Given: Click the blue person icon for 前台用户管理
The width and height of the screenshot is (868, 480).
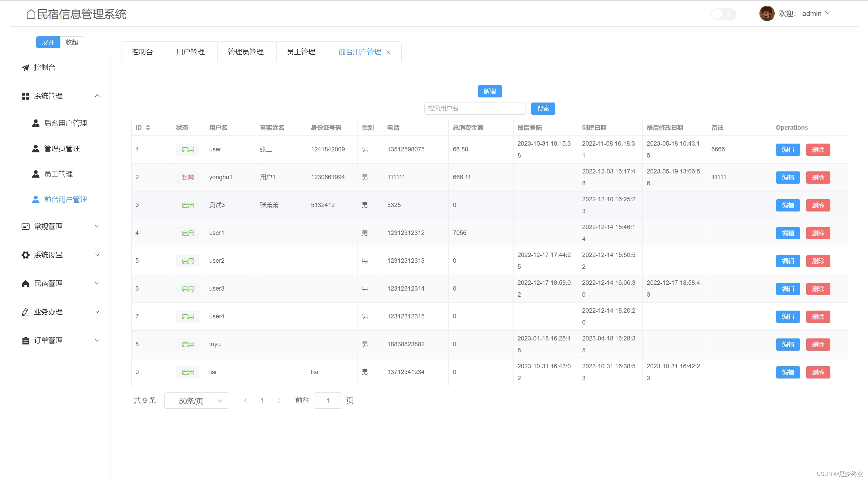Looking at the screenshot, I should pos(36,200).
